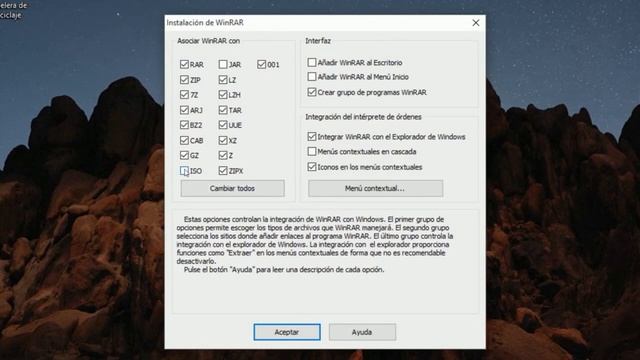Viewport: 640px width, 360px height.
Task: Disable the BZ2 file association
Action: pyautogui.click(x=184, y=125)
